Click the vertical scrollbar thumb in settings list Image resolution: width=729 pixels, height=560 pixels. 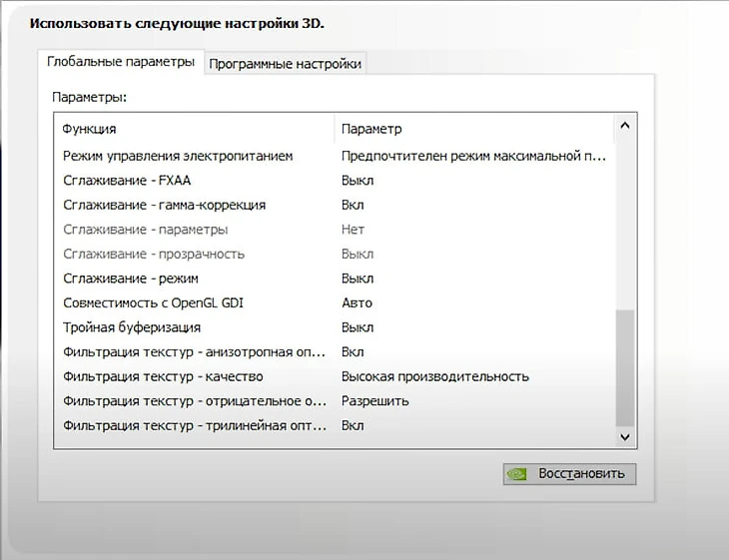pyautogui.click(x=625, y=367)
